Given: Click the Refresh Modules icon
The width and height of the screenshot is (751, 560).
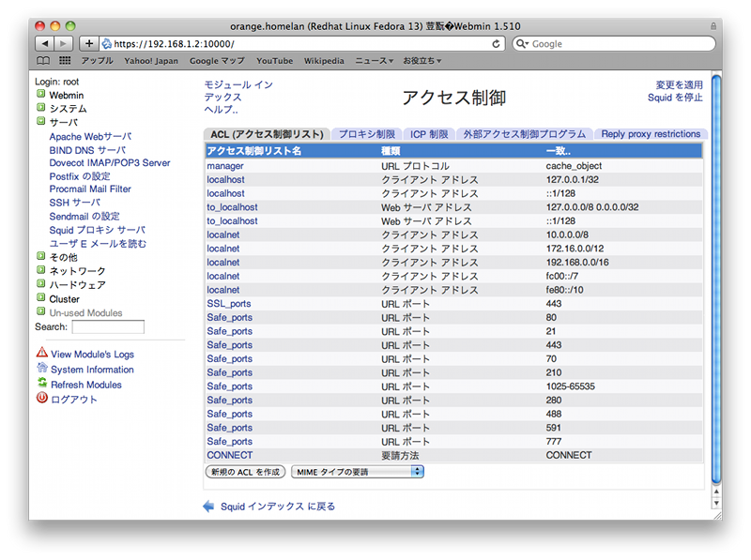Looking at the screenshot, I should [41, 384].
